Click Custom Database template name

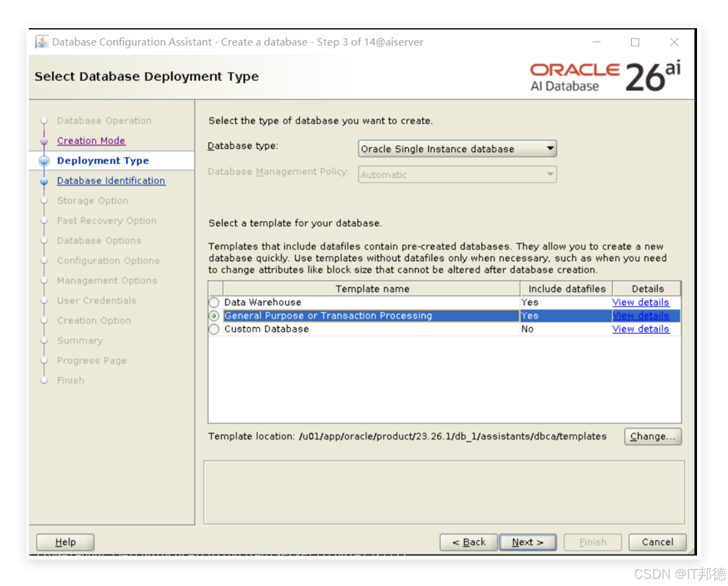(x=267, y=329)
